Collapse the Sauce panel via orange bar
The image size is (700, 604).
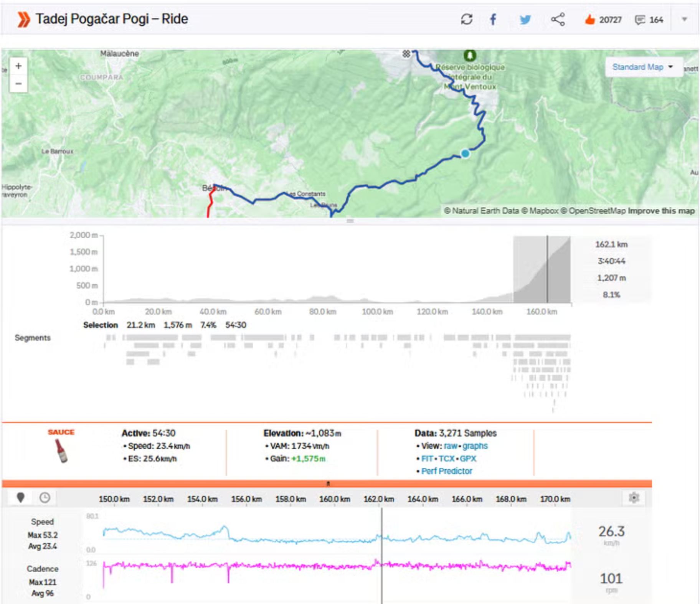(x=327, y=484)
